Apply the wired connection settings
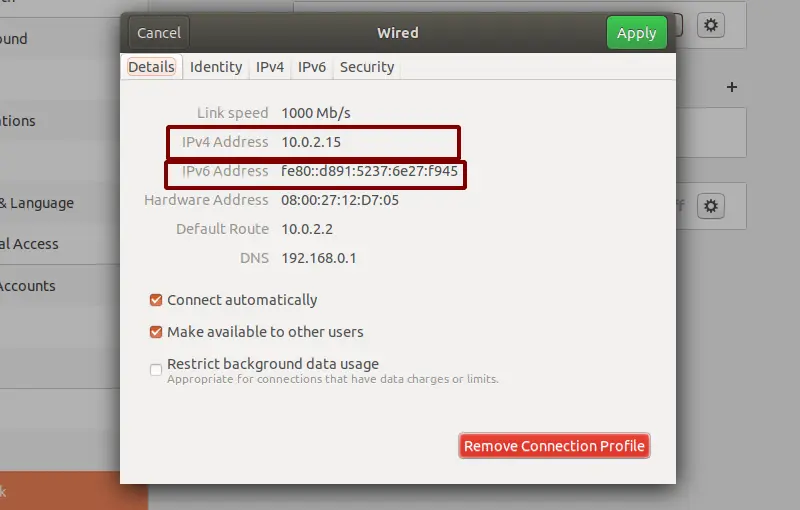The width and height of the screenshot is (800, 510). tap(636, 33)
